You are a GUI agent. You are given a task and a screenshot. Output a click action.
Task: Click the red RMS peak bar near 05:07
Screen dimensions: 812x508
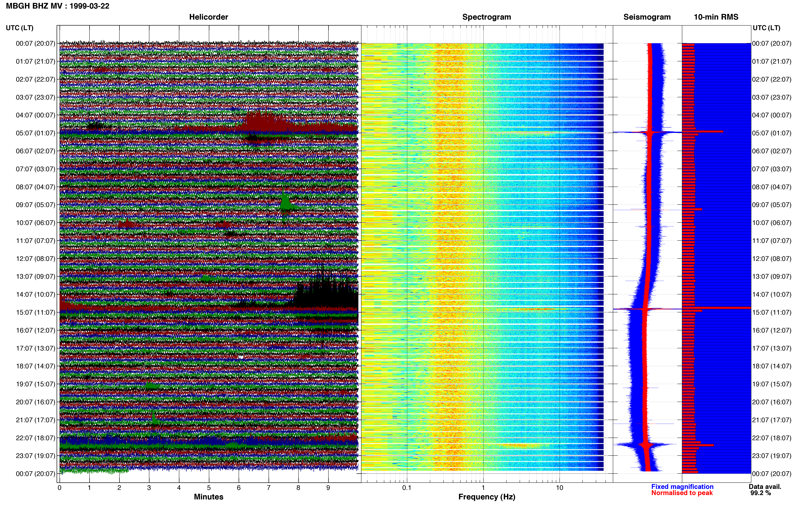[x=702, y=132]
